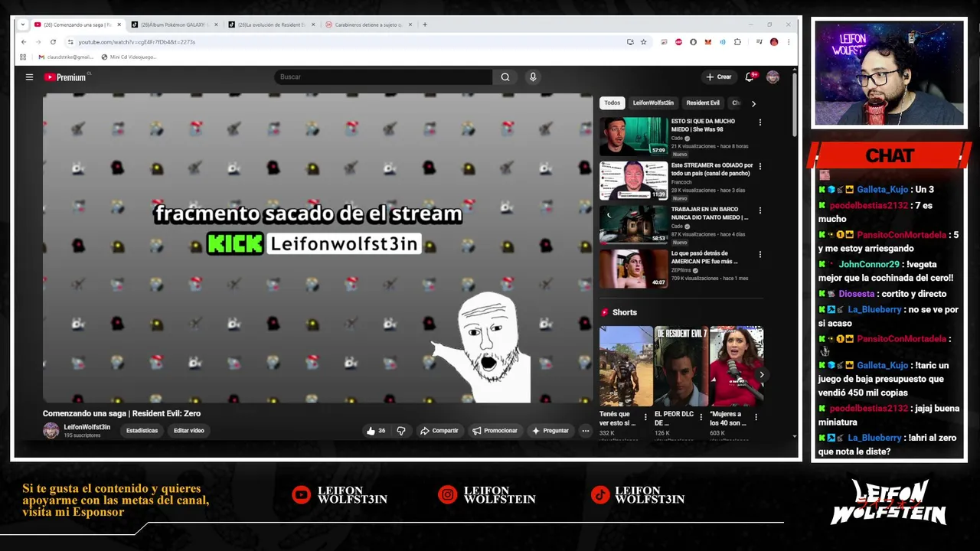Image resolution: width=980 pixels, height=551 pixels.
Task: Open options for 'ESTO SI QUE DA MUCHO MIEDO' video
Action: [760, 122]
